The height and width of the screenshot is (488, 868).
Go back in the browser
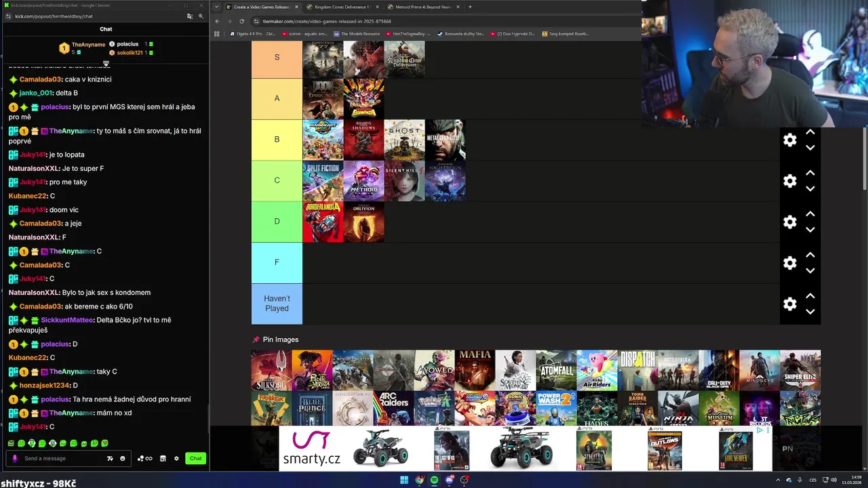click(217, 21)
